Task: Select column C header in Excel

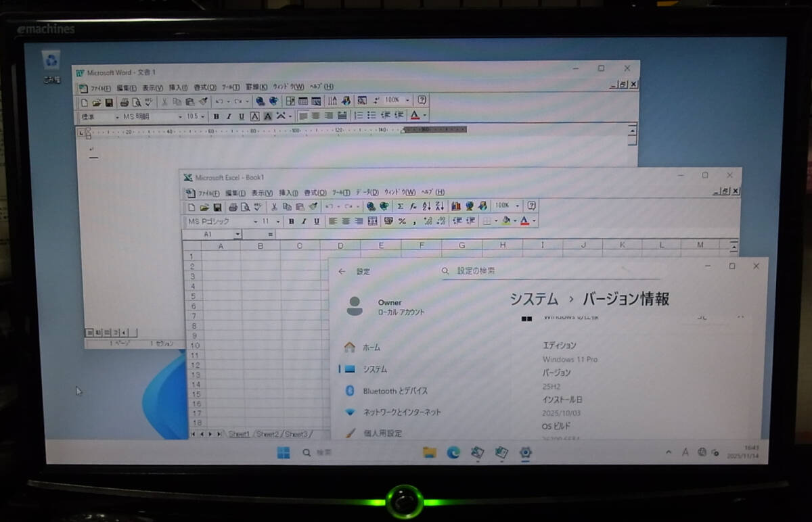Action: point(300,245)
